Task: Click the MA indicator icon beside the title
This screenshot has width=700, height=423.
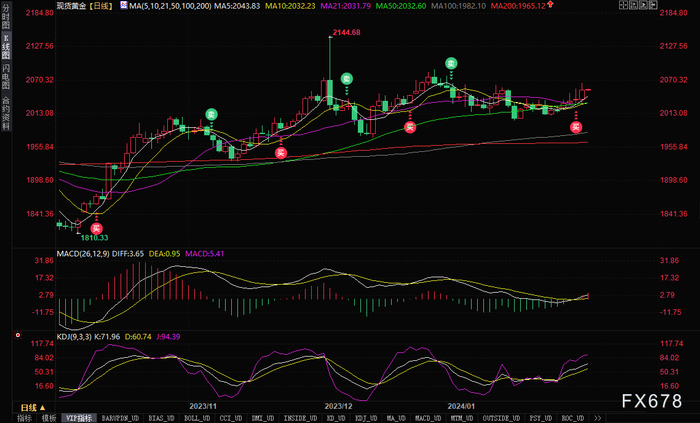Action: point(123,6)
